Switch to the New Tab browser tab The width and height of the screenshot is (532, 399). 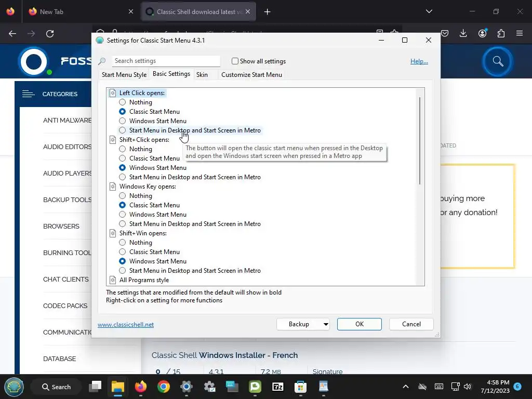pos(79,12)
